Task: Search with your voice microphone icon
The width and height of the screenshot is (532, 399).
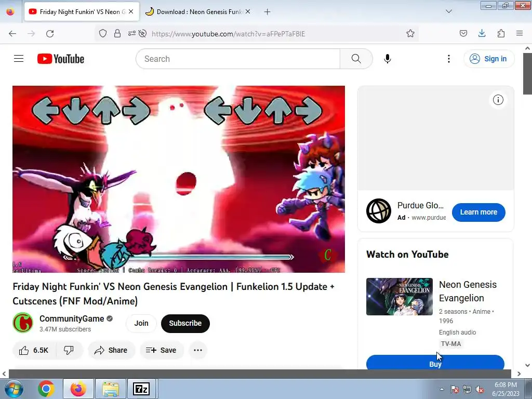Action: tap(388, 59)
